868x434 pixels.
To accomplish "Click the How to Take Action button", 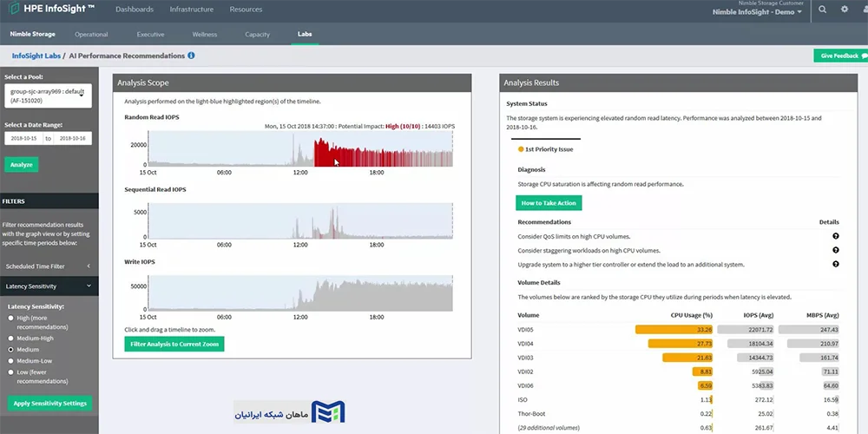I will tap(549, 203).
